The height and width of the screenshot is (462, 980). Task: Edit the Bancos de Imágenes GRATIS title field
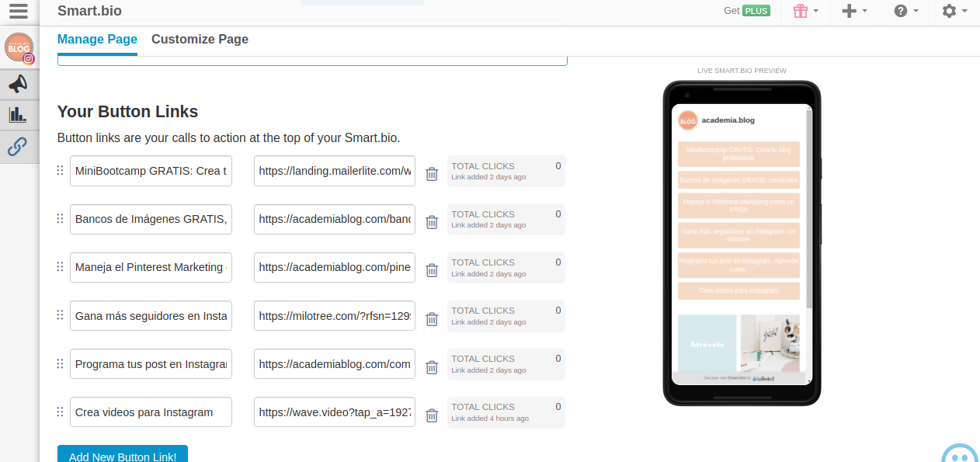point(151,219)
